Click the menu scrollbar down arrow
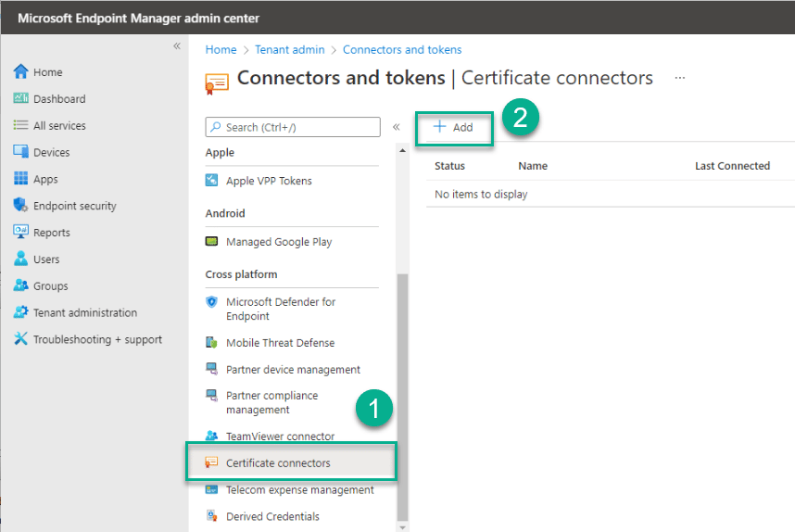The width and height of the screenshot is (795, 532). click(x=402, y=527)
